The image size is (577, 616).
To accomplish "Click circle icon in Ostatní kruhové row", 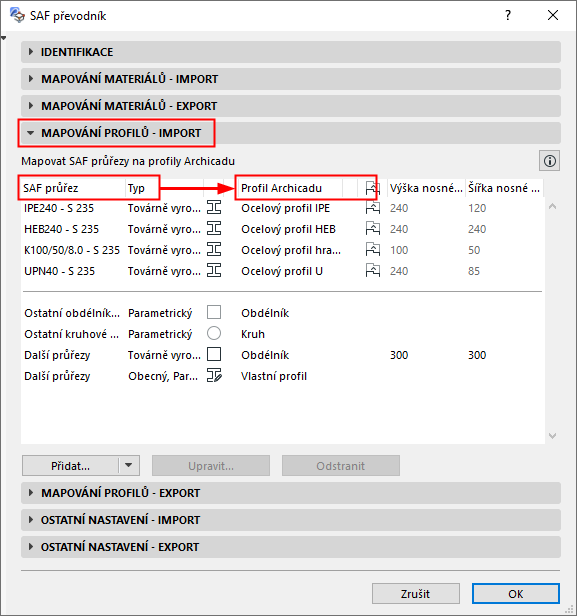I will 214,333.
